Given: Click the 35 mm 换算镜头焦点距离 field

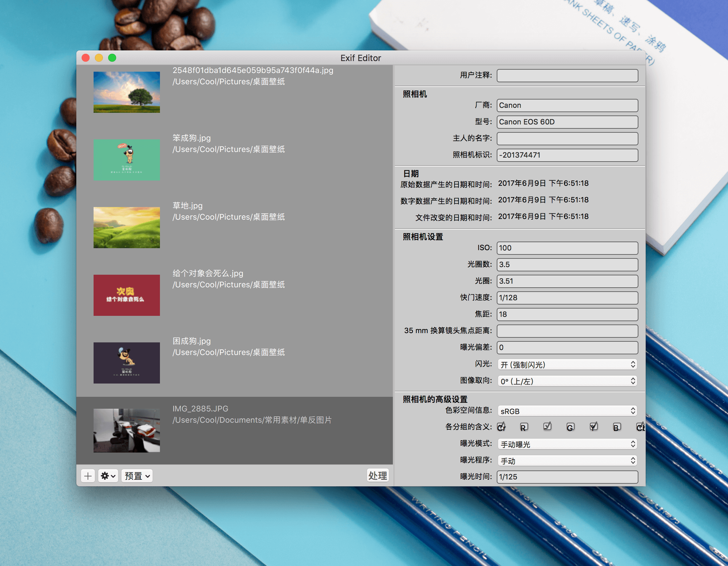Looking at the screenshot, I should pos(567,331).
